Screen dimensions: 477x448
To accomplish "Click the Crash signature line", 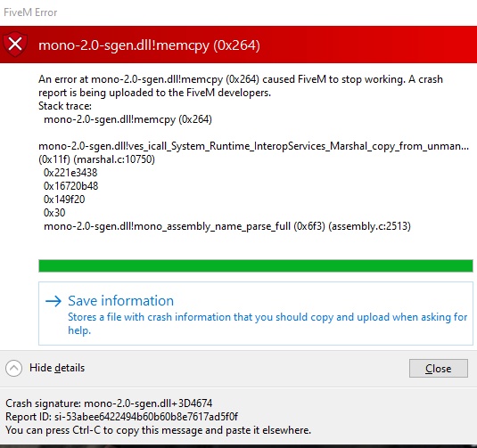I will tap(109, 403).
